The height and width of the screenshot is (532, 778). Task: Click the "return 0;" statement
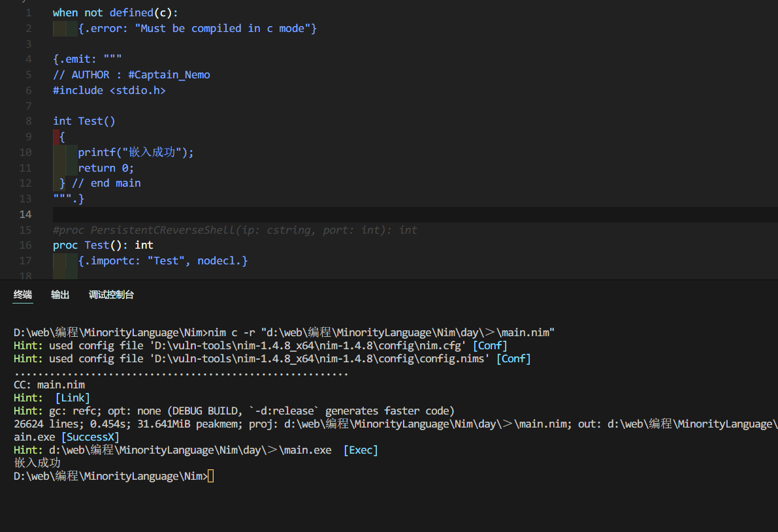(106, 168)
